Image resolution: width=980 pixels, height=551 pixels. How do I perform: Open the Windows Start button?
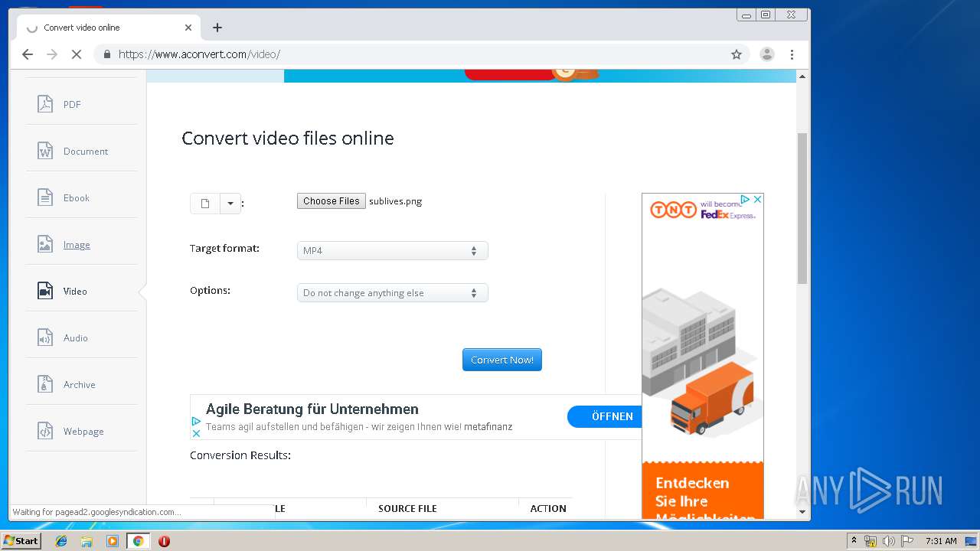(21, 540)
